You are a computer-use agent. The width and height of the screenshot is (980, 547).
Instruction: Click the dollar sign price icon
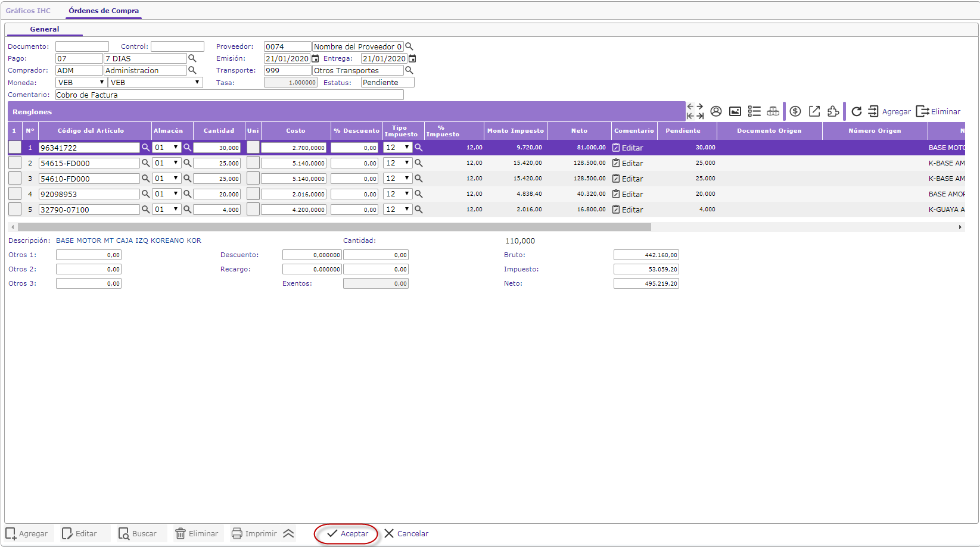point(795,111)
